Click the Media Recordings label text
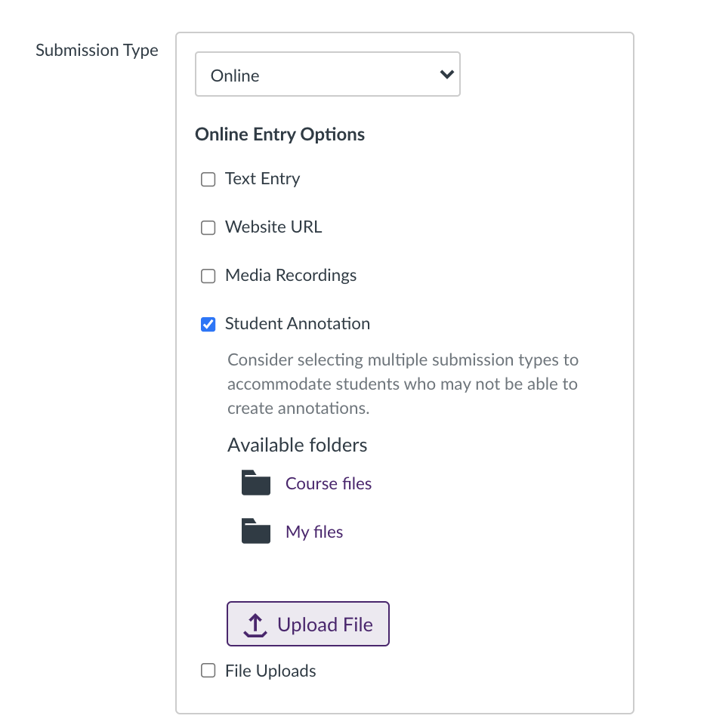Image resolution: width=710 pixels, height=728 pixels. (x=291, y=276)
